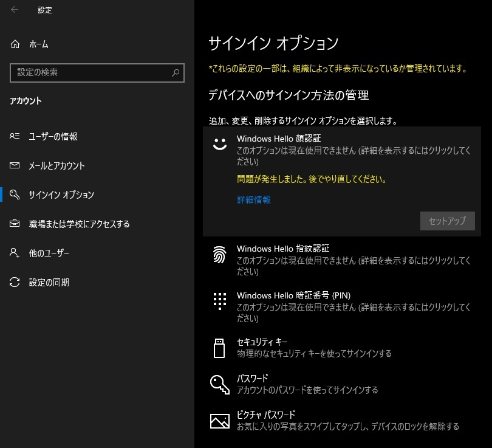This screenshot has height=448, width=492.
Task: Click the search magnifier icon
Action: click(176, 73)
